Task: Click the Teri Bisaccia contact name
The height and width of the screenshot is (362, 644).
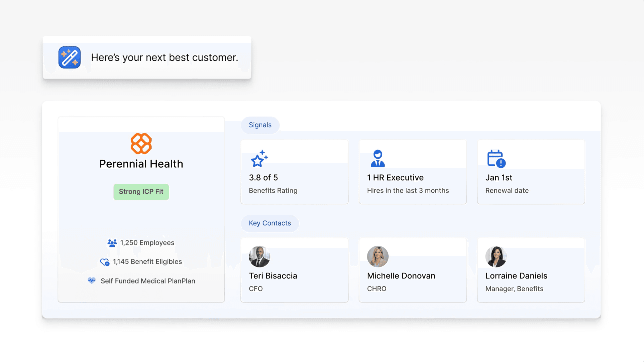Action: point(273,276)
